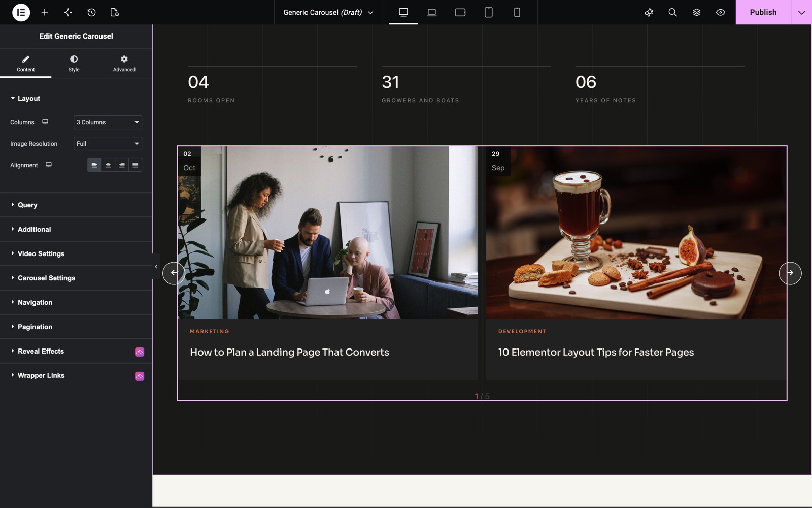Click Wrapper Links pro badge icon
The image size is (812, 508).
[x=140, y=376]
